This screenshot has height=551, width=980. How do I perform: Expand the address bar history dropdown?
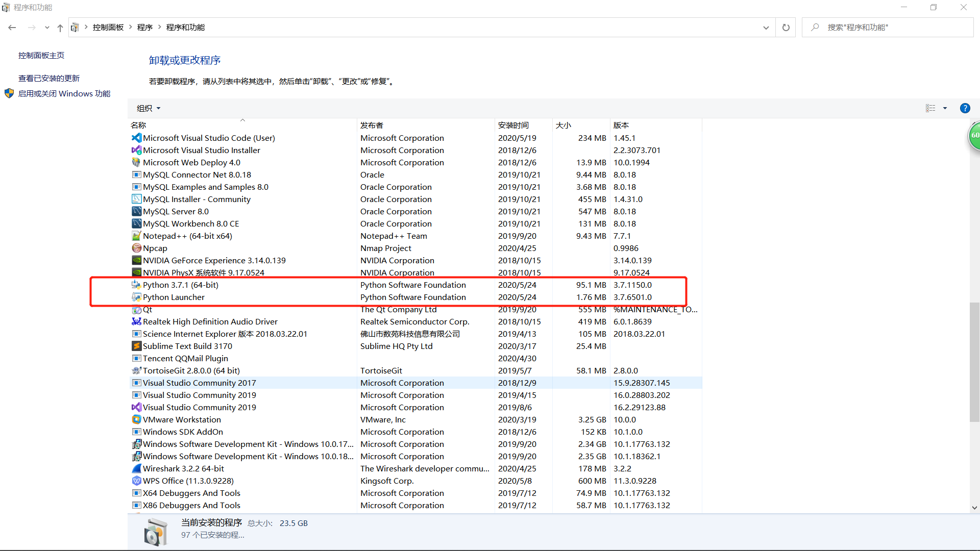(x=766, y=28)
